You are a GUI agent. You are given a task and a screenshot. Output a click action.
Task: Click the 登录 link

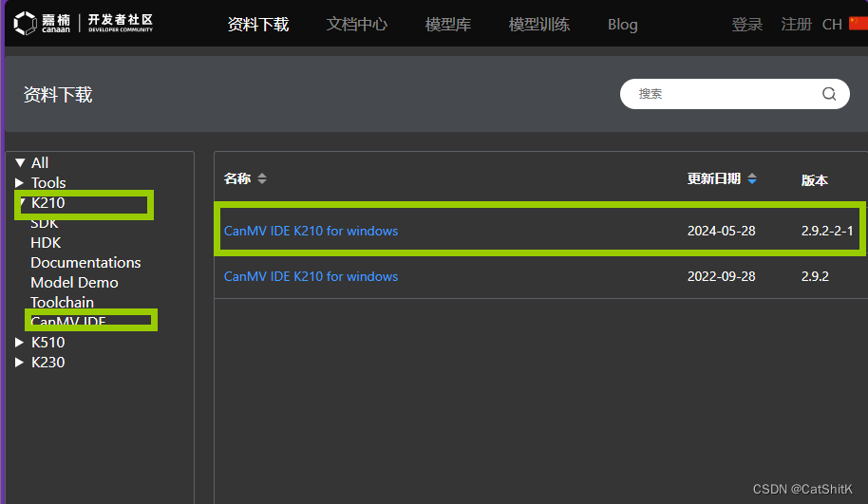[747, 25]
